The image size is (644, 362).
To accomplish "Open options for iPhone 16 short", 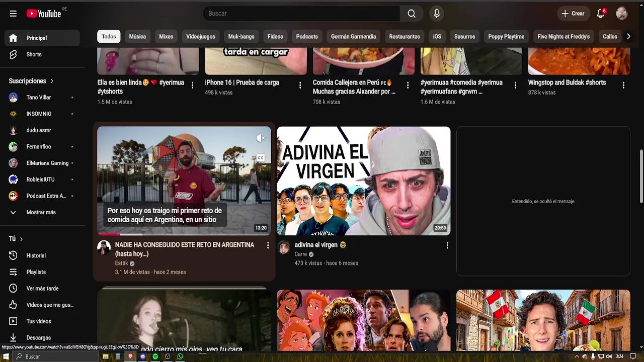I will (300, 85).
